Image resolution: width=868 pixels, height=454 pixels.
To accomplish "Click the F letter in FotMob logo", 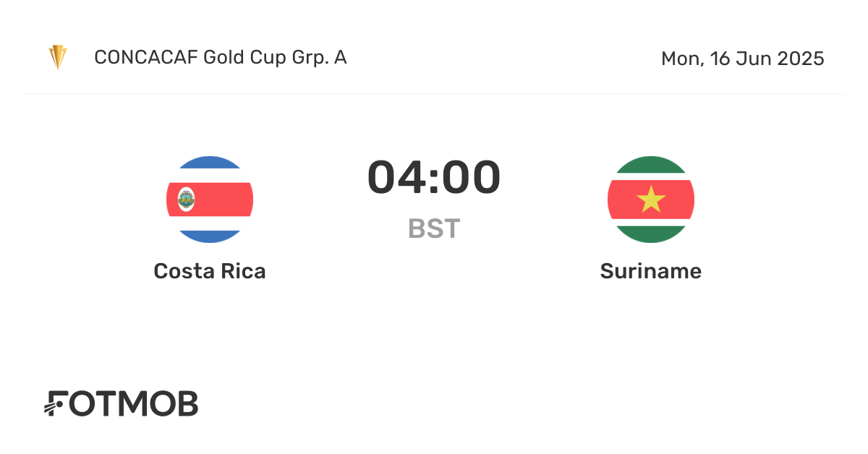I will click(58, 404).
